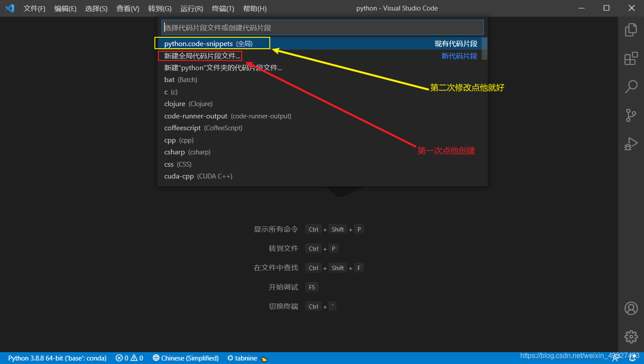Click the quick pick list scrollbar
The width and height of the screenshot is (644, 364).
coord(484,48)
